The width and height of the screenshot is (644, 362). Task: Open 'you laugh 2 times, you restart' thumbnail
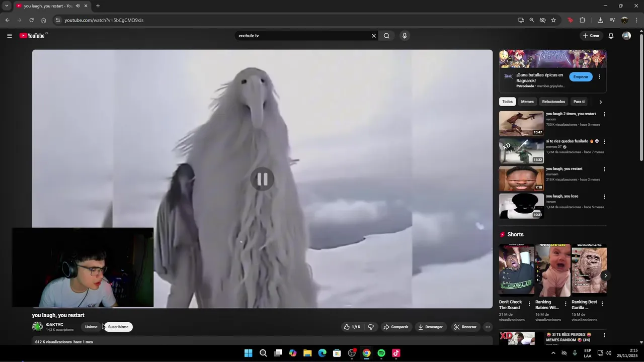[521, 124]
